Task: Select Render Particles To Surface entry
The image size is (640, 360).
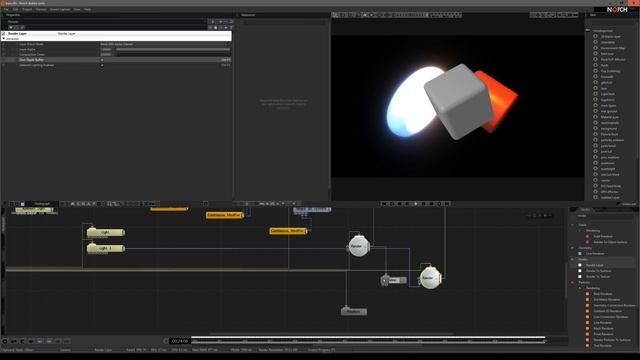Action: click(612, 340)
